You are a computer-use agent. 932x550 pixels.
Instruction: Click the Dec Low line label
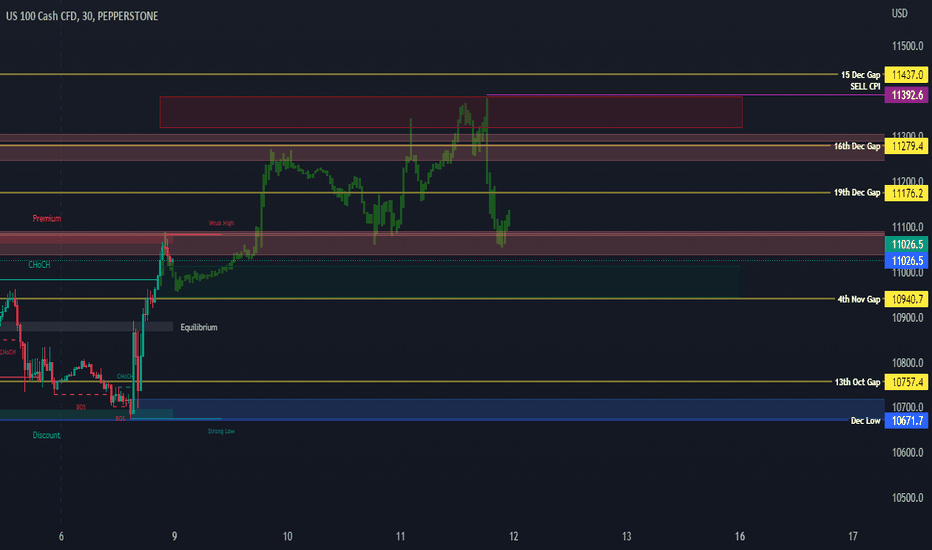(x=865, y=420)
